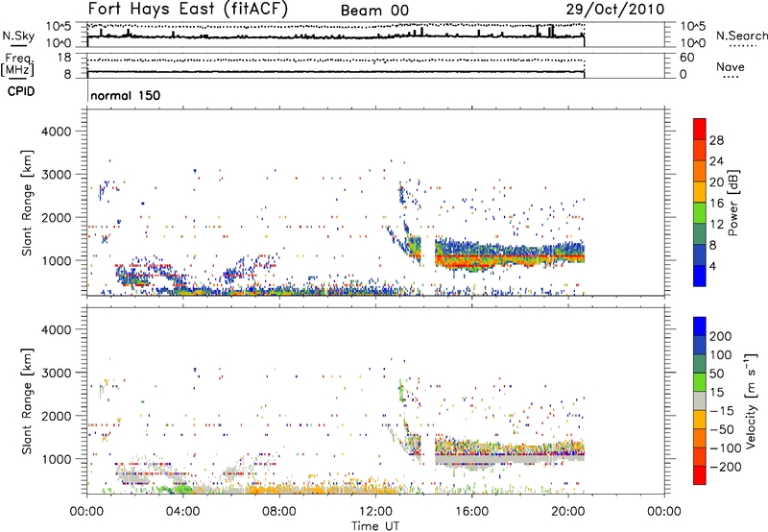Click the 20:00 time tick label
The height and width of the screenshot is (532, 768).
pyautogui.click(x=568, y=512)
